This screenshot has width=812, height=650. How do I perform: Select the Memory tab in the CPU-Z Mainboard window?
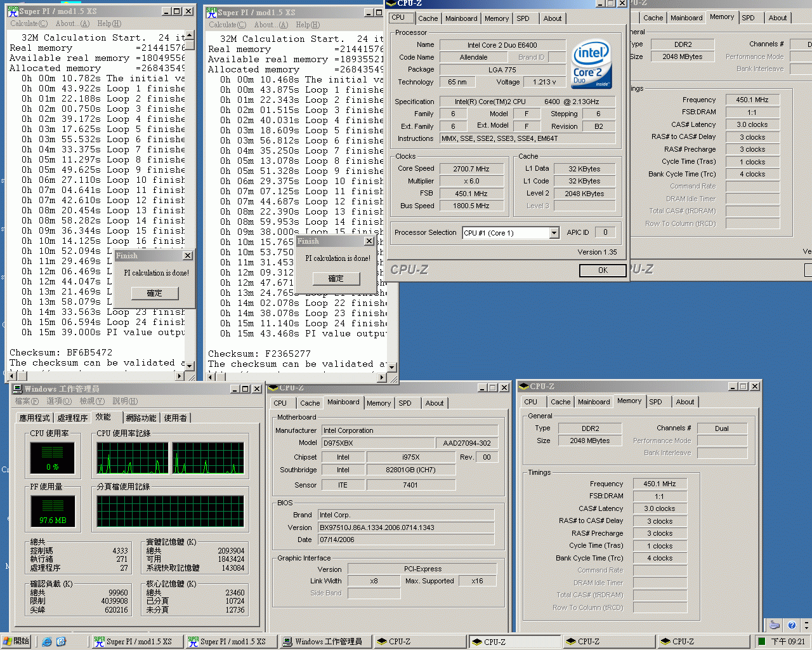(x=379, y=403)
